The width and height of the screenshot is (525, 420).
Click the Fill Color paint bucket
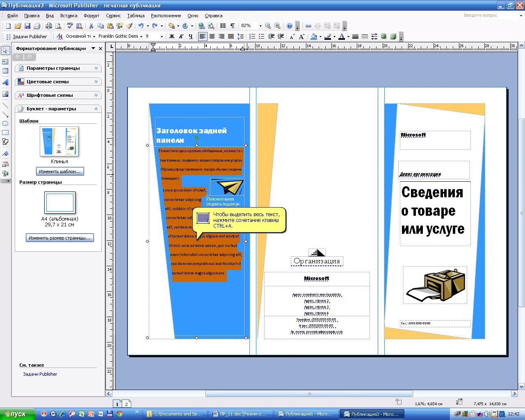click(x=314, y=37)
